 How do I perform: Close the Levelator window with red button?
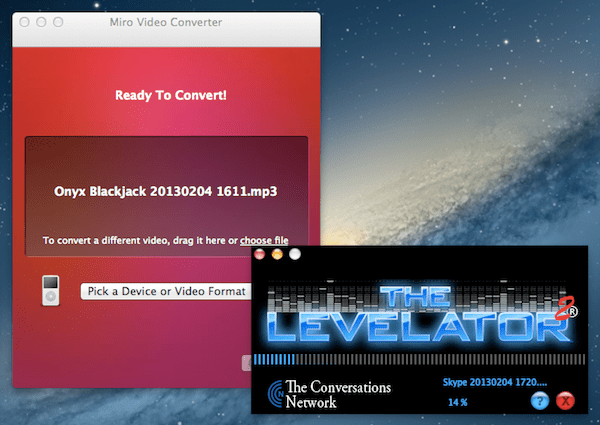pyautogui.click(x=259, y=254)
